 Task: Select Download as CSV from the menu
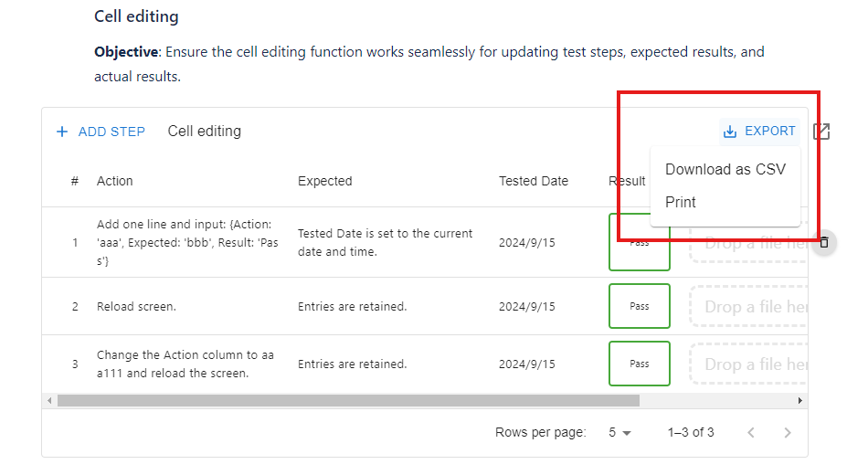(725, 169)
